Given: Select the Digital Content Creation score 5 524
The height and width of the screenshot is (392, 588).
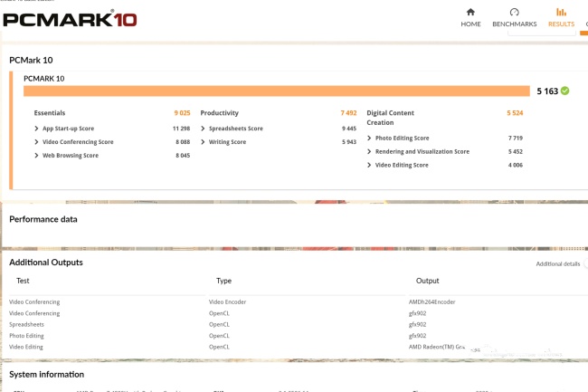Looking at the screenshot, I should pos(515,113).
